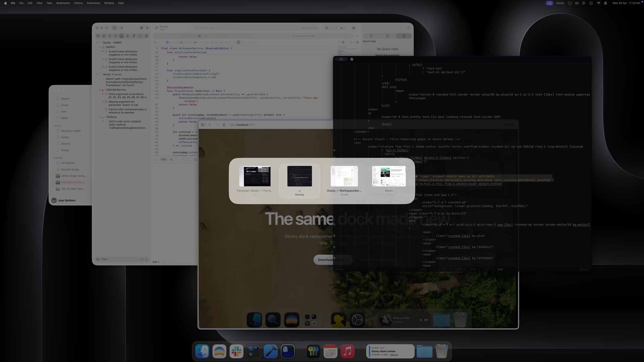Show Xcode project navigator folder icon
Screen dimensions: 644x362
(x=98, y=36)
